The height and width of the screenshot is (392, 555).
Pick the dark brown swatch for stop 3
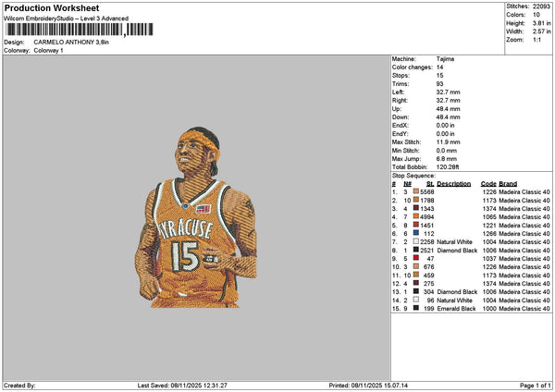click(x=416, y=208)
